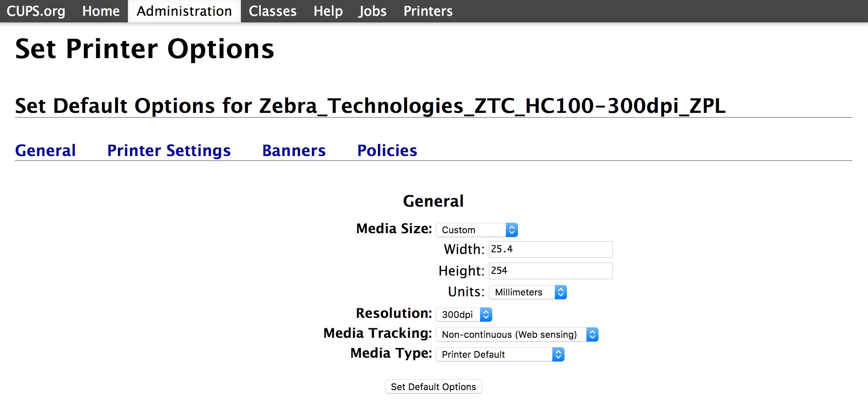The height and width of the screenshot is (410, 868).
Task: Jump to the Banners section
Action: tap(294, 150)
